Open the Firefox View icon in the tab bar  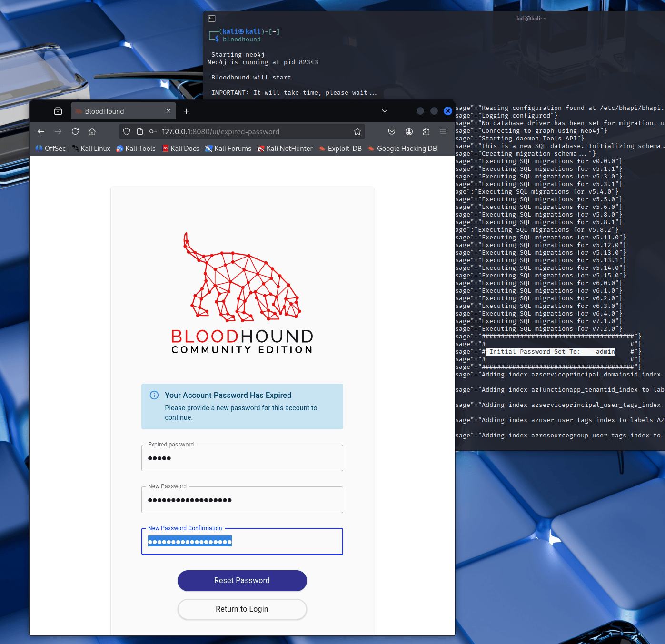(58, 111)
